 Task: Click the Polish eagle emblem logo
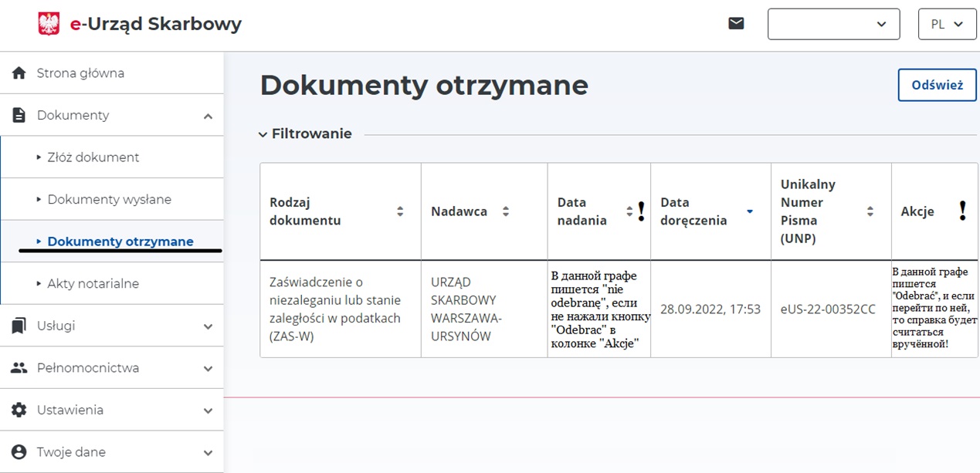click(49, 24)
